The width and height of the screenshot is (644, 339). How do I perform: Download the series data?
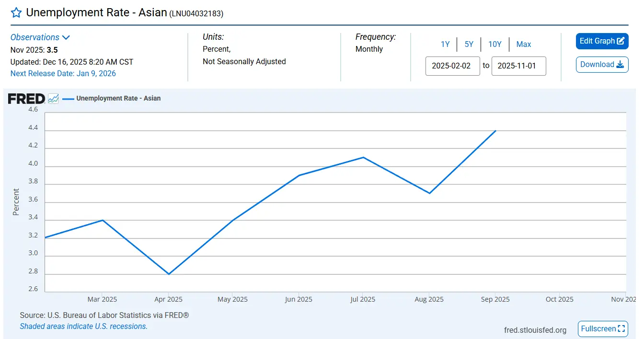tap(602, 65)
